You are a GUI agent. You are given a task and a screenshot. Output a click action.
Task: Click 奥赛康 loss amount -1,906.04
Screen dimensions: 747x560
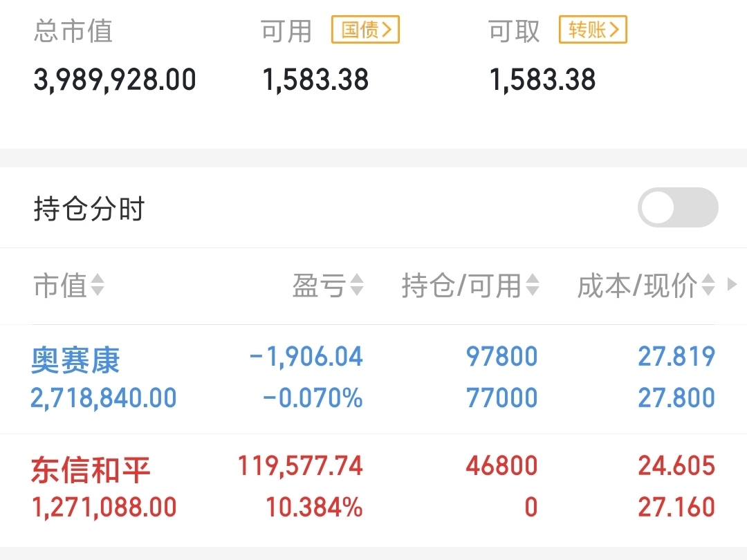coord(306,357)
